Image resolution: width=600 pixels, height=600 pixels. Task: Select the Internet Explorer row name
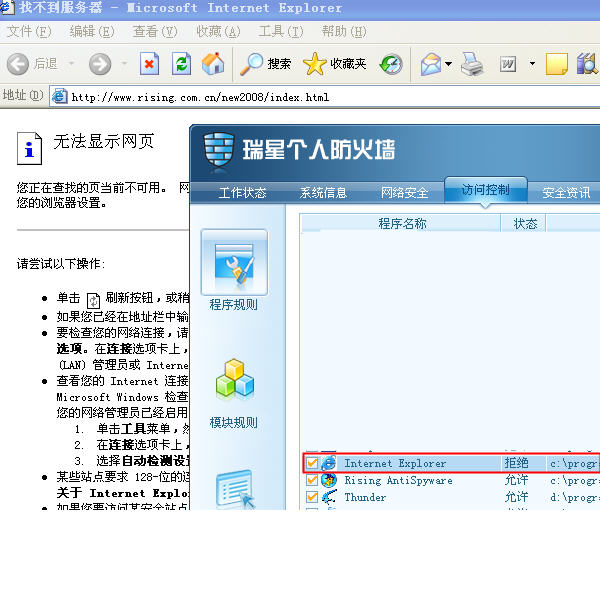395,463
